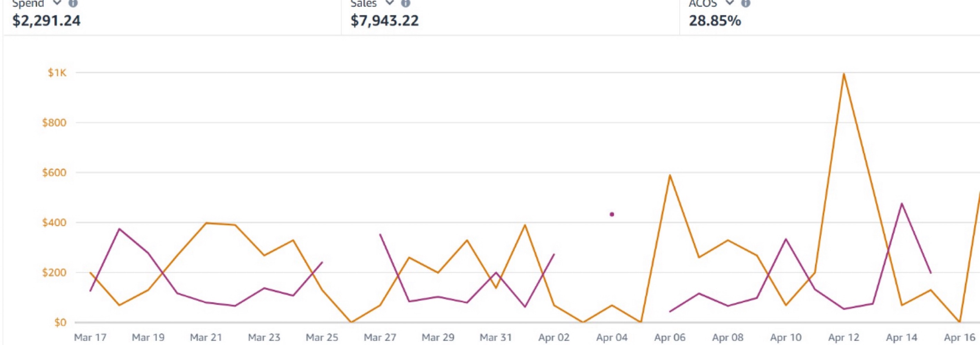Click the orange data point at Mar 21
Screen dimensions: 980x345
[206, 223]
